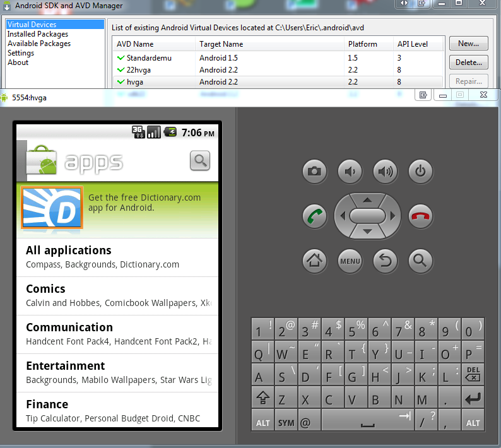Click the New... button in AVD Manager

click(468, 43)
